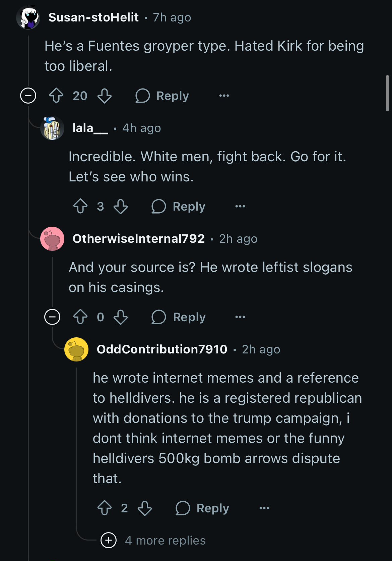Open Susan-stoHelit's username link
This screenshot has width=392, height=561.
93,17
